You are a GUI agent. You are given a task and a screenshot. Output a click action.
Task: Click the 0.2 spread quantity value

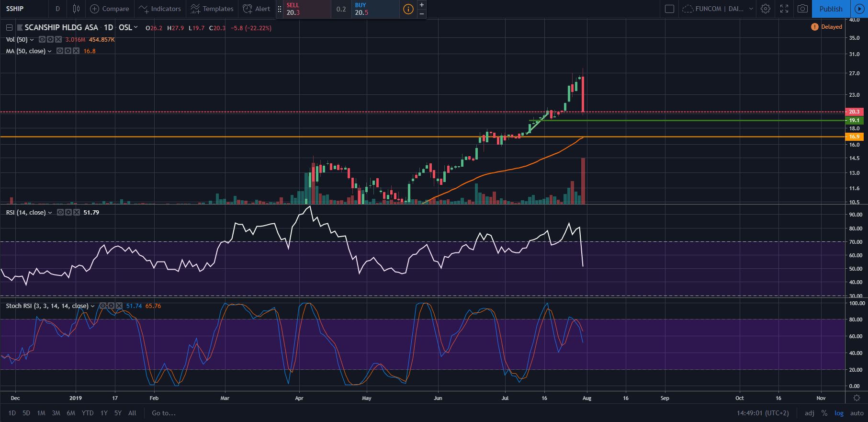(341, 9)
